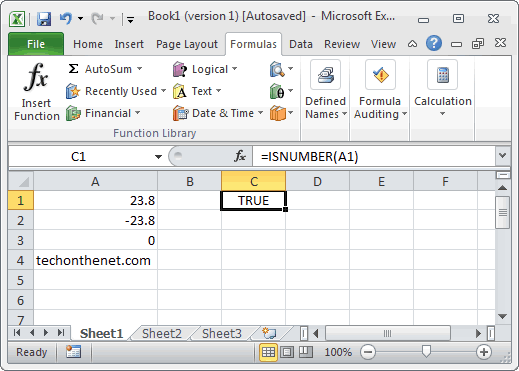Open the Logical functions menu
This screenshot has height=371, width=519.
tap(205, 69)
